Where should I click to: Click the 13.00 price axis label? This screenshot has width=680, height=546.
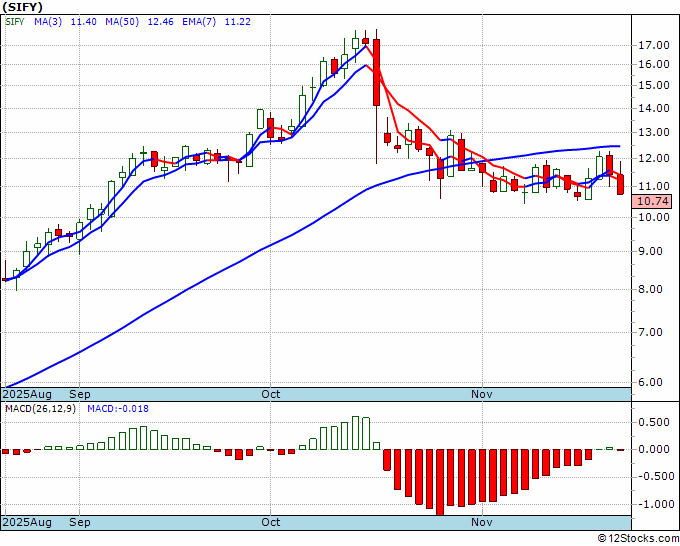pos(654,132)
